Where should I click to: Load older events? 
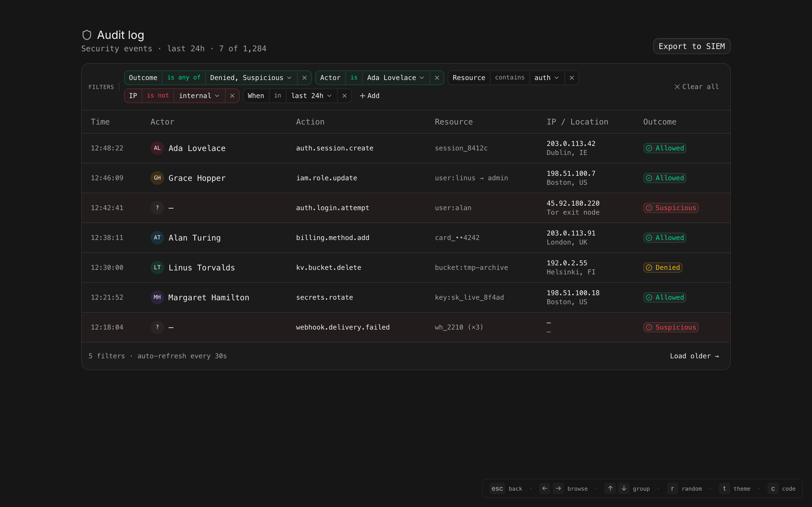point(694,356)
